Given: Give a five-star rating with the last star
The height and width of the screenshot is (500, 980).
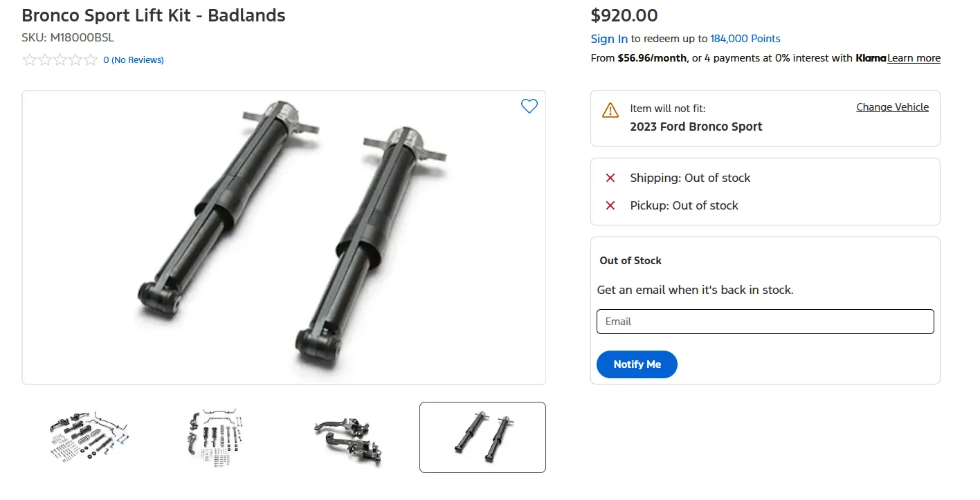Looking at the screenshot, I should (91, 60).
